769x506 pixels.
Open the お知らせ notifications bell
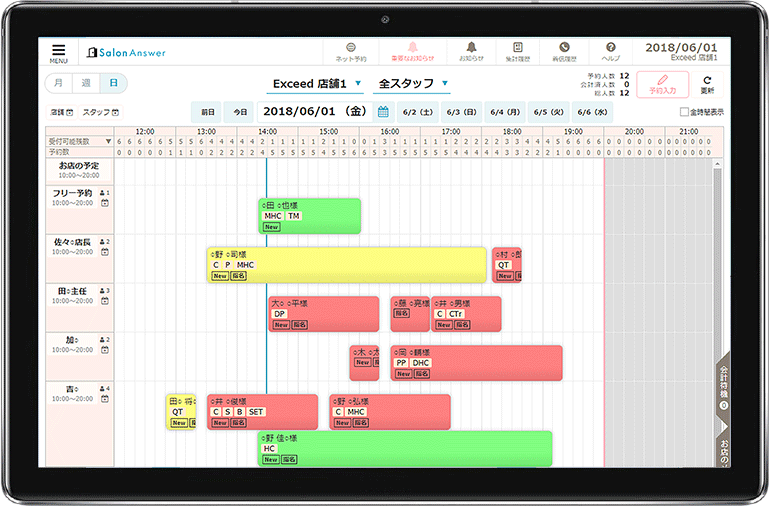point(470,52)
